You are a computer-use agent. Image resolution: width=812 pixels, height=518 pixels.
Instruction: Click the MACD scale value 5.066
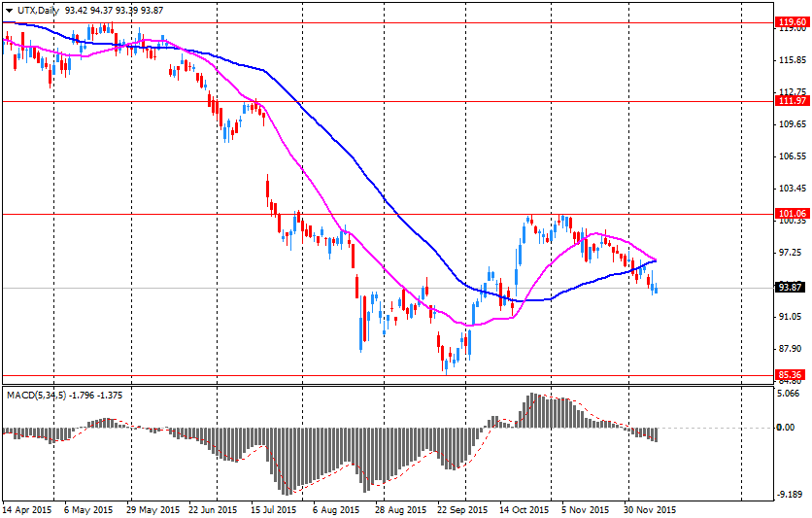(790, 394)
